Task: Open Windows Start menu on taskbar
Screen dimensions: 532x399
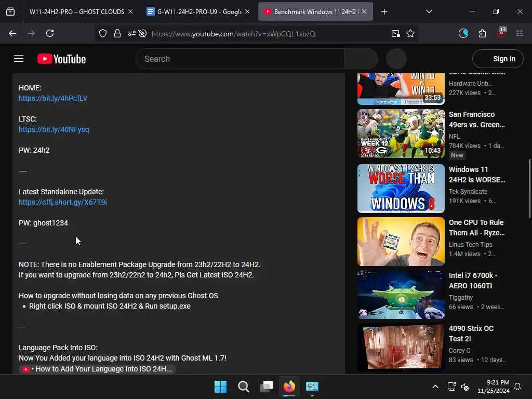Action: [220, 387]
